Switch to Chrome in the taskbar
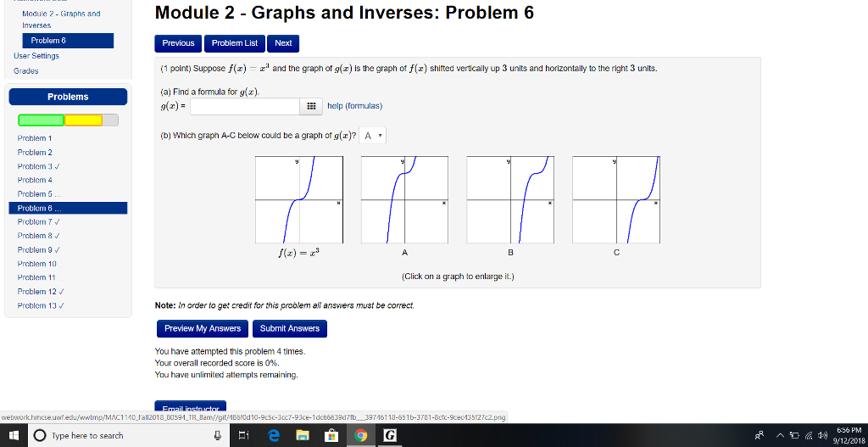 (360, 435)
